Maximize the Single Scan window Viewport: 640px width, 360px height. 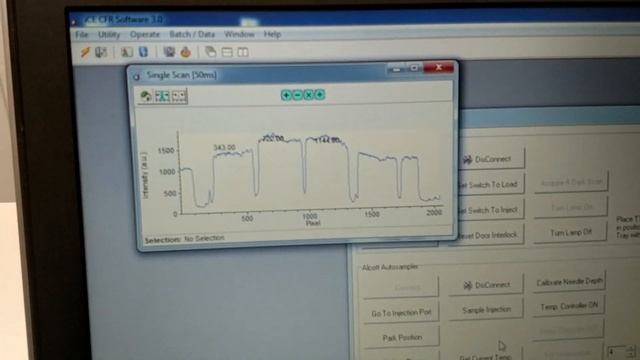[414, 68]
